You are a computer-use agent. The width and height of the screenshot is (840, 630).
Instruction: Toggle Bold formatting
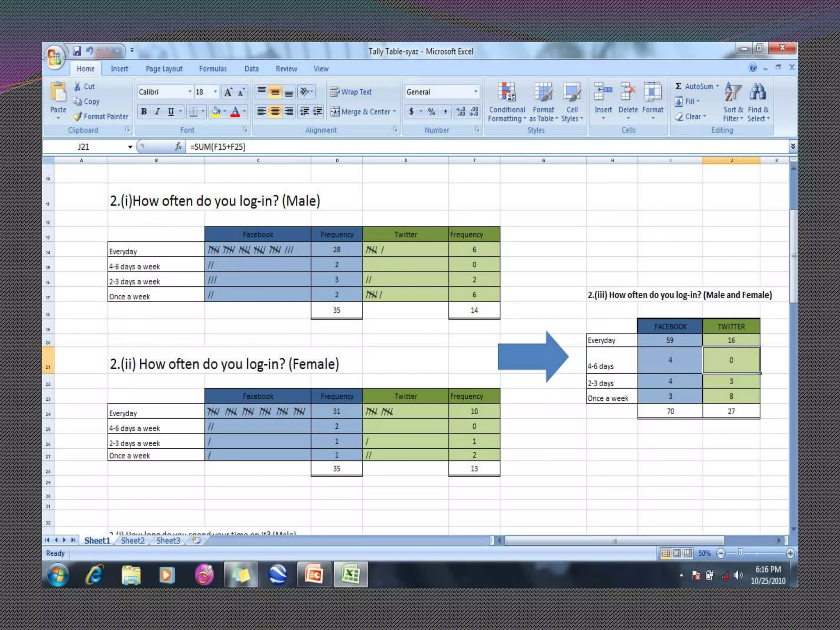(x=144, y=112)
